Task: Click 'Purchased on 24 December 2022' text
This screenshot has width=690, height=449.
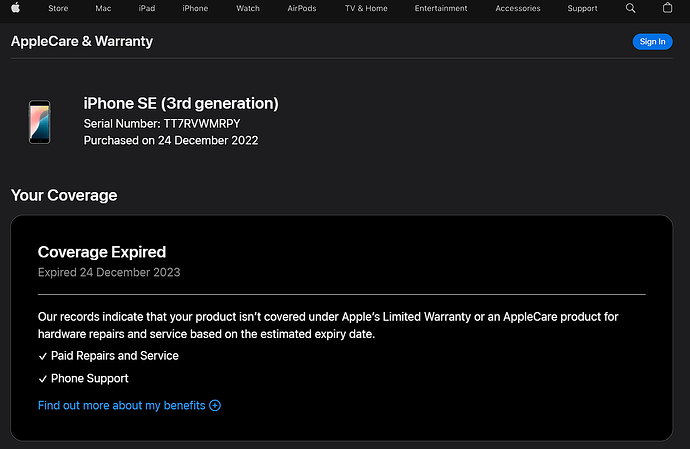Action: [x=171, y=140]
